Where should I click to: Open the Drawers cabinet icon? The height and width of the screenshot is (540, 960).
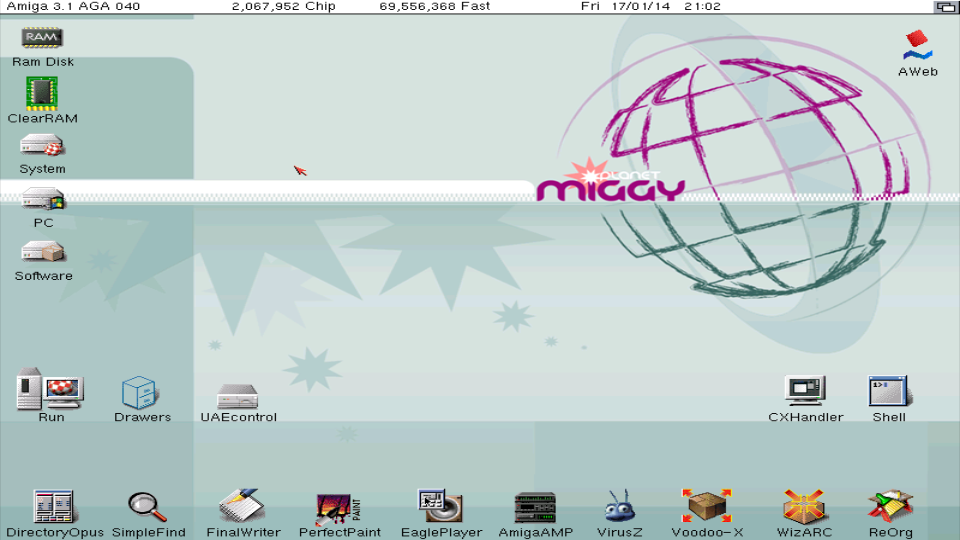[138, 392]
